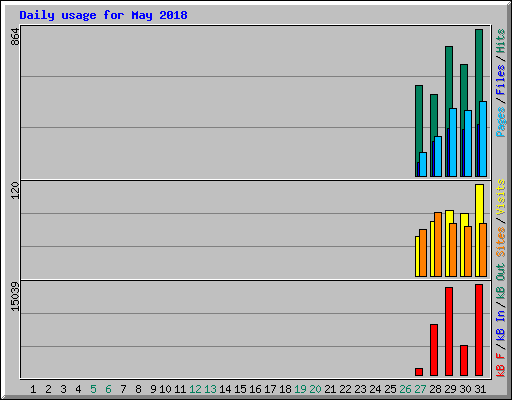Click day 16 on the x-axis

[255, 389]
